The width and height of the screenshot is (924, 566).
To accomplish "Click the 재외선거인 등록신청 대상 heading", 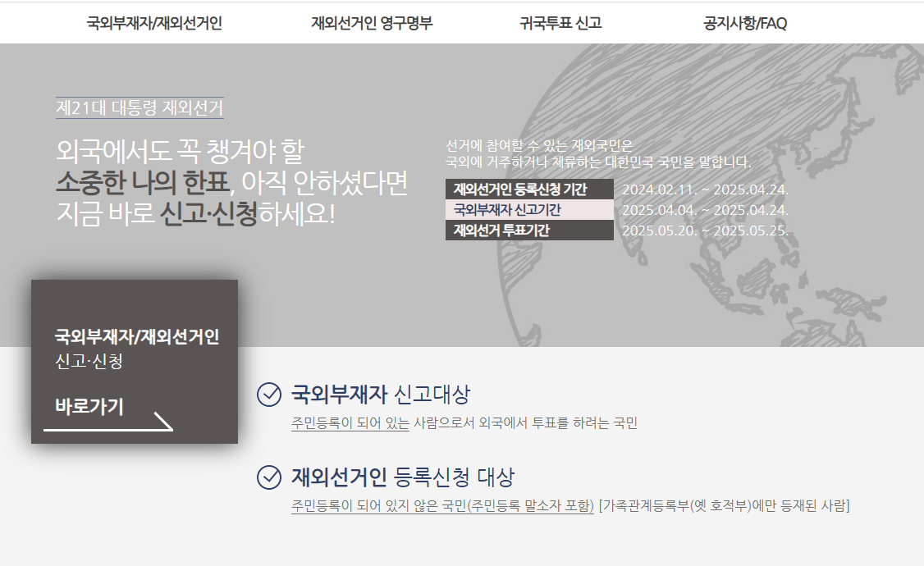I will point(403,477).
